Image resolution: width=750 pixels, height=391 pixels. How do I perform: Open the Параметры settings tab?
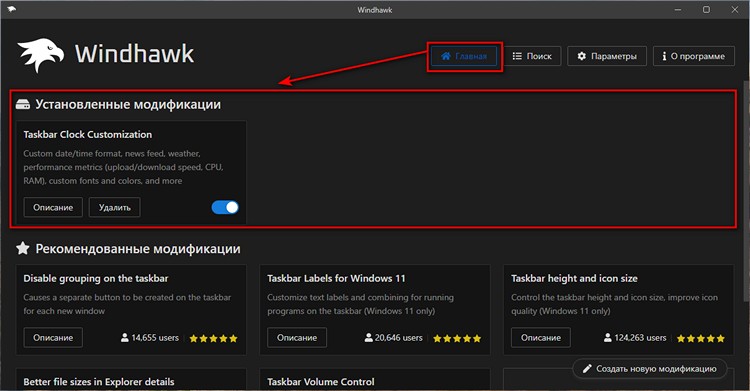coord(607,56)
